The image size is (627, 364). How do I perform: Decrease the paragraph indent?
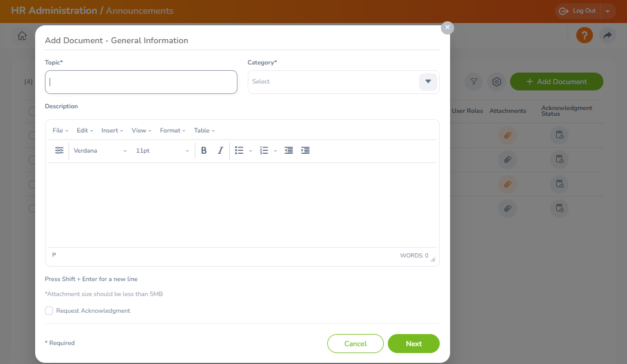tap(288, 150)
